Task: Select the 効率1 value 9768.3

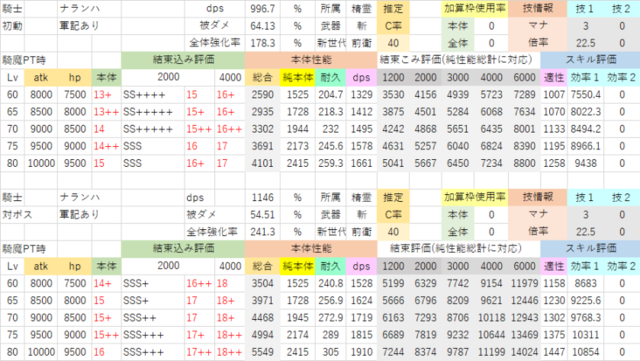Action: (586, 318)
